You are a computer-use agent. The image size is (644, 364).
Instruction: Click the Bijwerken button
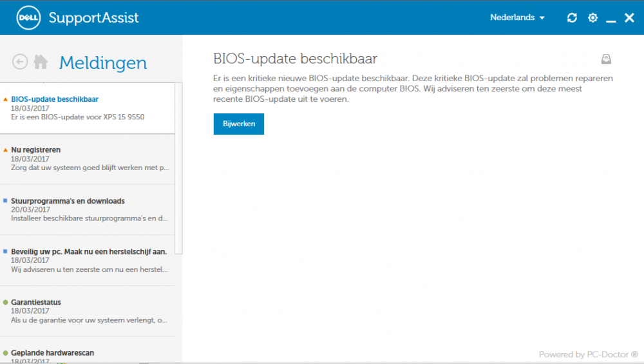point(239,124)
